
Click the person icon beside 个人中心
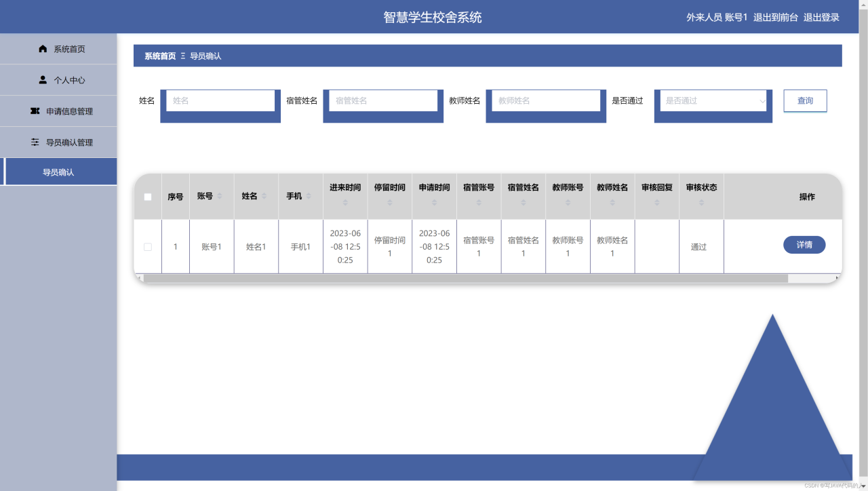pos(43,80)
